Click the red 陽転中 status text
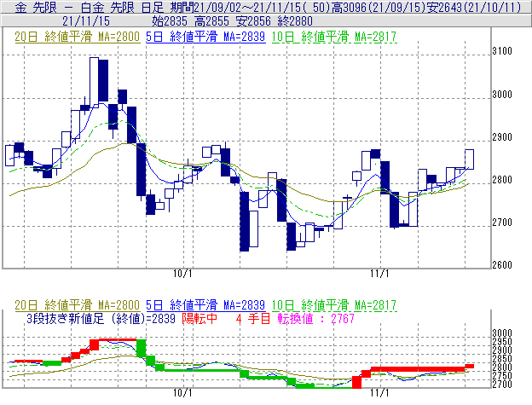This screenshot has height=405, width=532. (199, 319)
